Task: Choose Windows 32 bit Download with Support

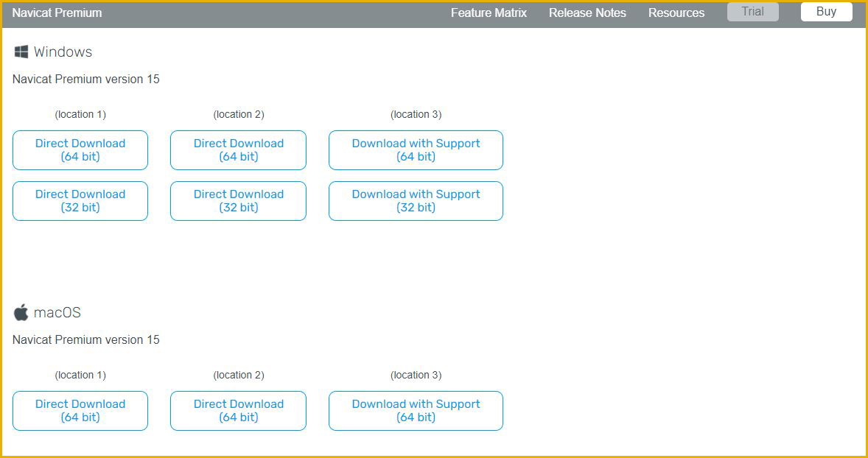Action: (x=416, y=201)
